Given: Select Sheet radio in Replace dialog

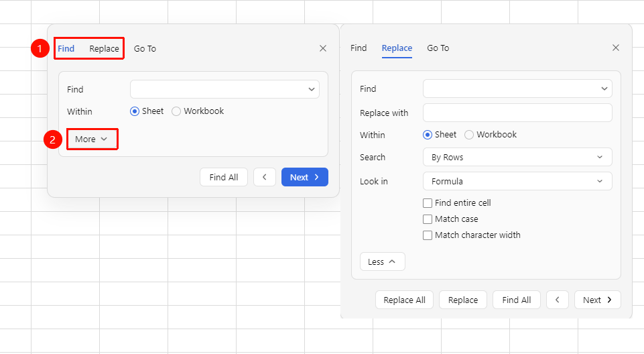Looking at the screenshot, I should (x=428, y=135).
